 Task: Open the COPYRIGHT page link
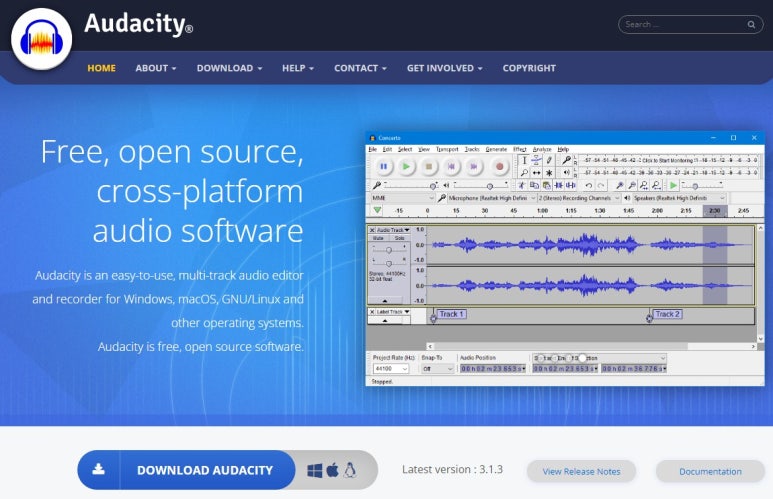529,68
